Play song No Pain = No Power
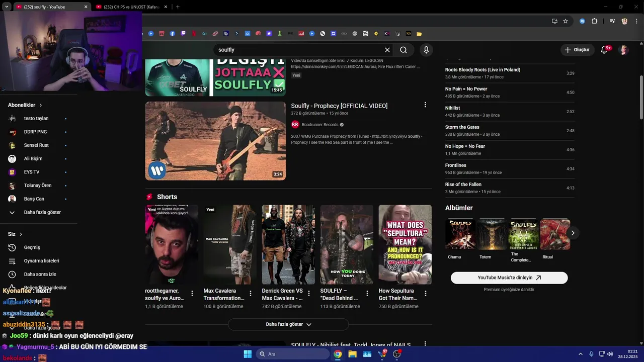The height and width of the screenshot is (362, 644). tap(510, 93)
